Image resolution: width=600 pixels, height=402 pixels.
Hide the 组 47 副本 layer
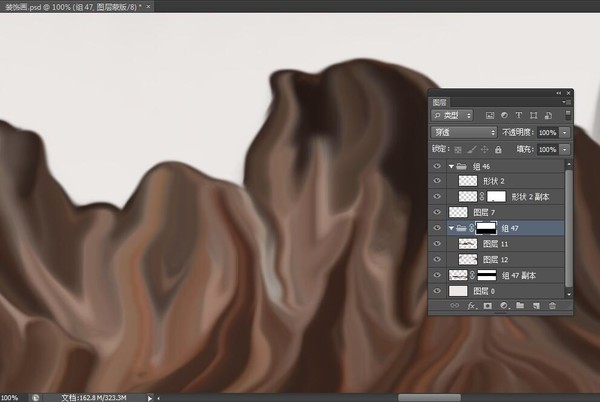(437, 275)
